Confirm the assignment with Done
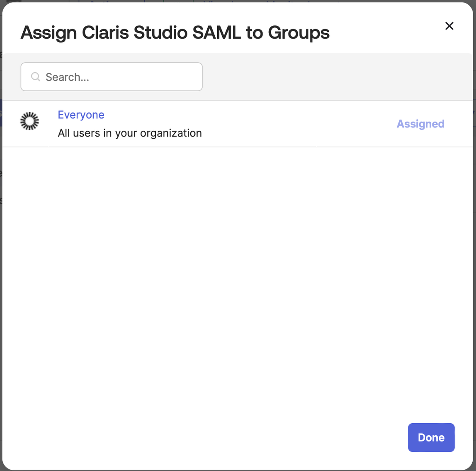Screen dimensions: 476x471 [431, 437]
